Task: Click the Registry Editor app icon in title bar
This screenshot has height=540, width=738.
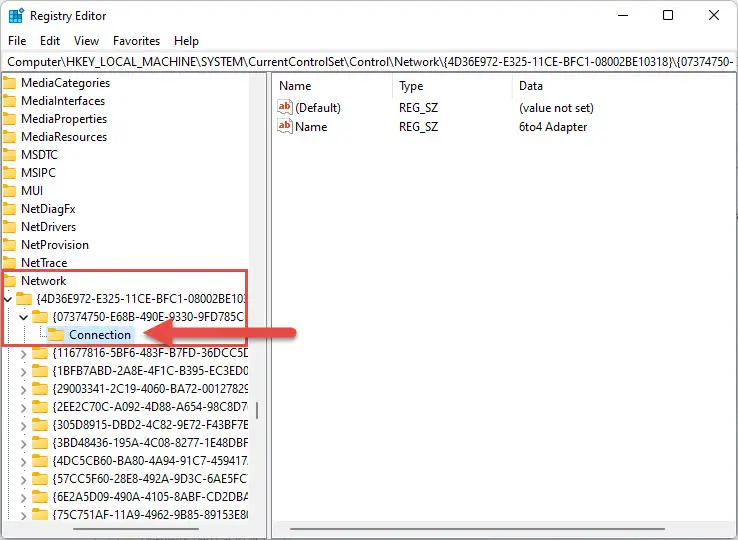Action: pyautogui.click(x=16, y=16)
